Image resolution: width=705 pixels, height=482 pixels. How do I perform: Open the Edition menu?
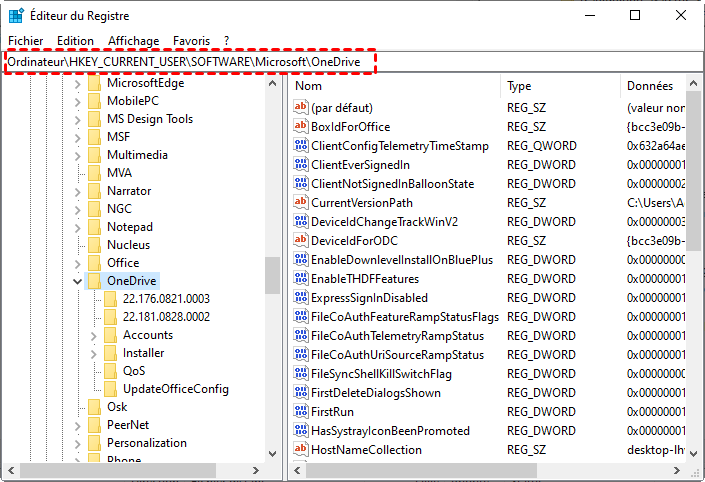click(75, 41)
